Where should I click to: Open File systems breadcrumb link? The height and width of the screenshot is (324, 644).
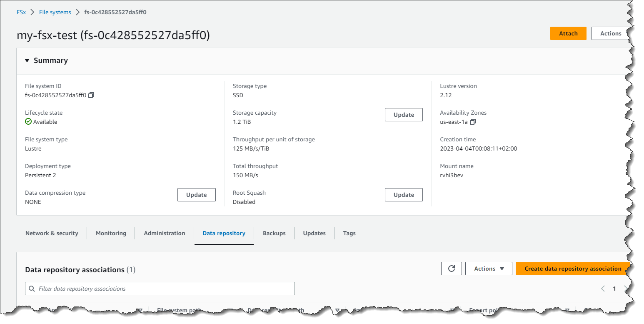[55, 12]
